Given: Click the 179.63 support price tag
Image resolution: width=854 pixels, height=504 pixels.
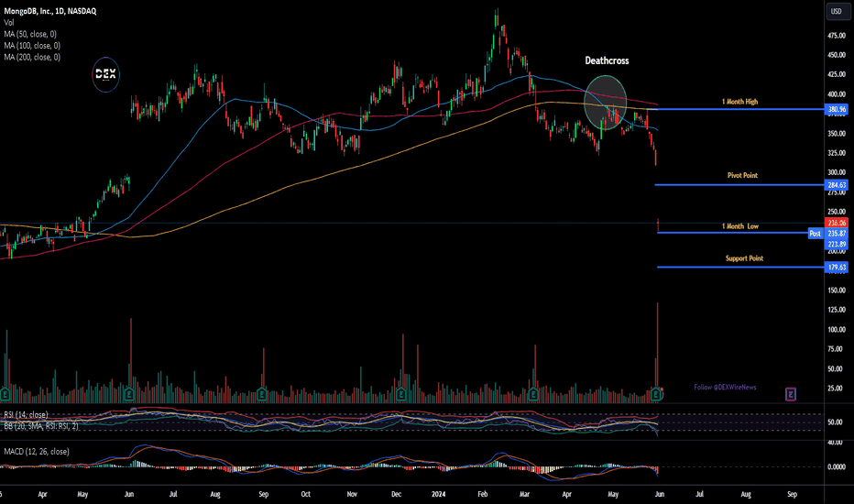Looking at the screenshot, I should point(837,267).
